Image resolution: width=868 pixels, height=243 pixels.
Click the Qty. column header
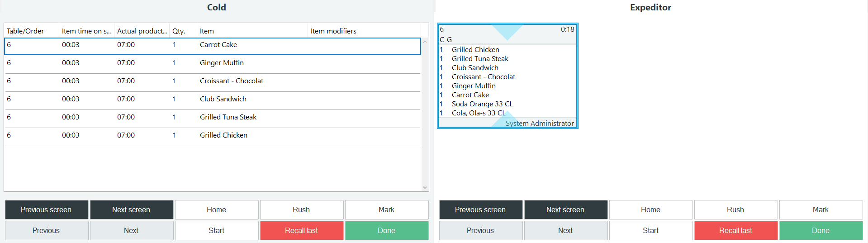(182, 31)
